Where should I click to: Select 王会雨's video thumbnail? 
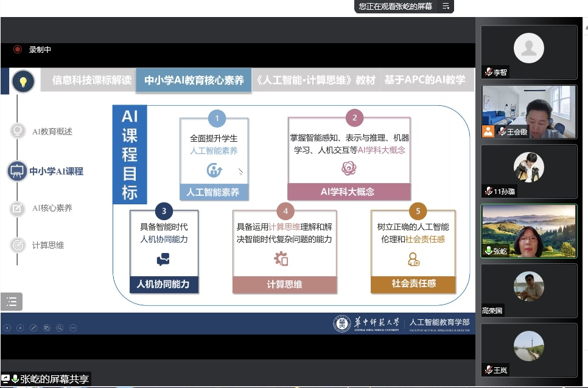point(529,111)
